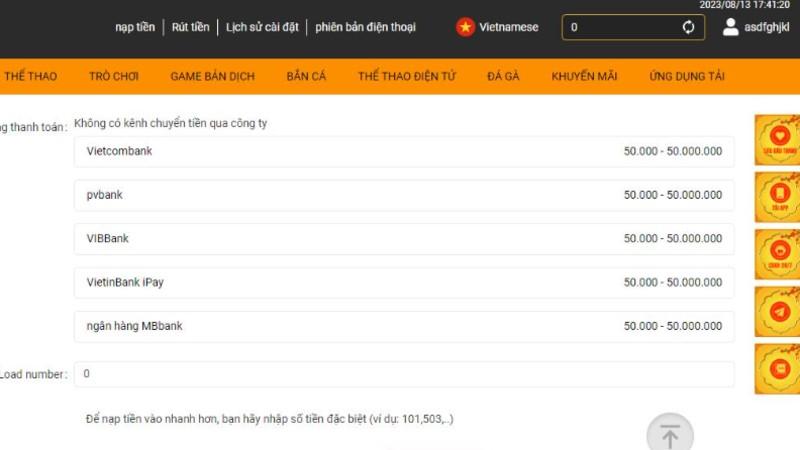Open the Rút tiền withdraw link
This screenshot has height=450, width=800.
[x=190, y=27]
